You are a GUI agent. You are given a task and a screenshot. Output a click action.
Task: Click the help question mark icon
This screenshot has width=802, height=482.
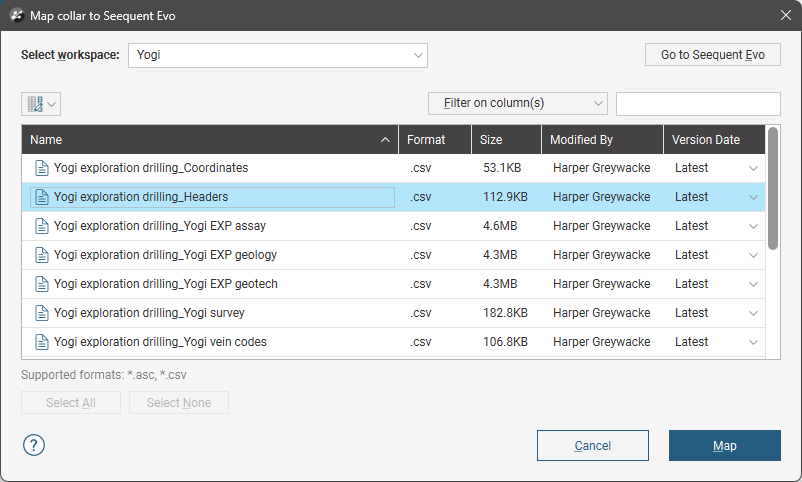(x=34, y=445)
